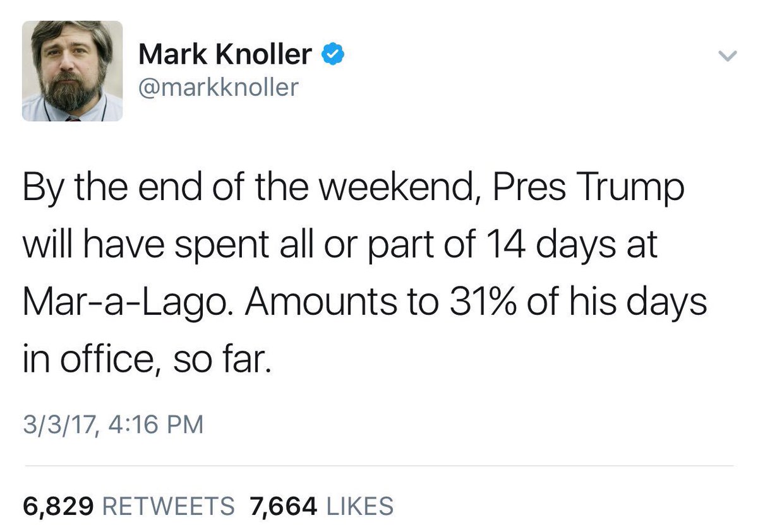Viewport: 758px width, 532px height.
Task: Open the @markknoller handle link
Action: point(218,87)
